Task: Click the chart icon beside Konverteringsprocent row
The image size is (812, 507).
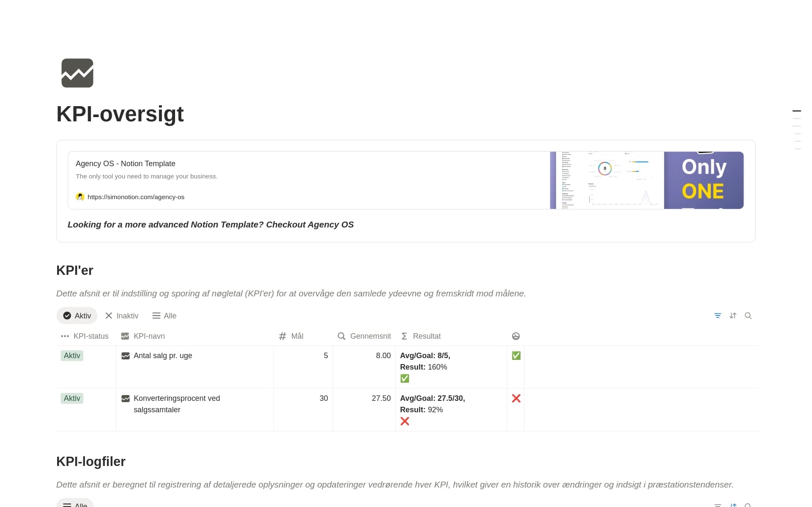Action: coord(125,399)
